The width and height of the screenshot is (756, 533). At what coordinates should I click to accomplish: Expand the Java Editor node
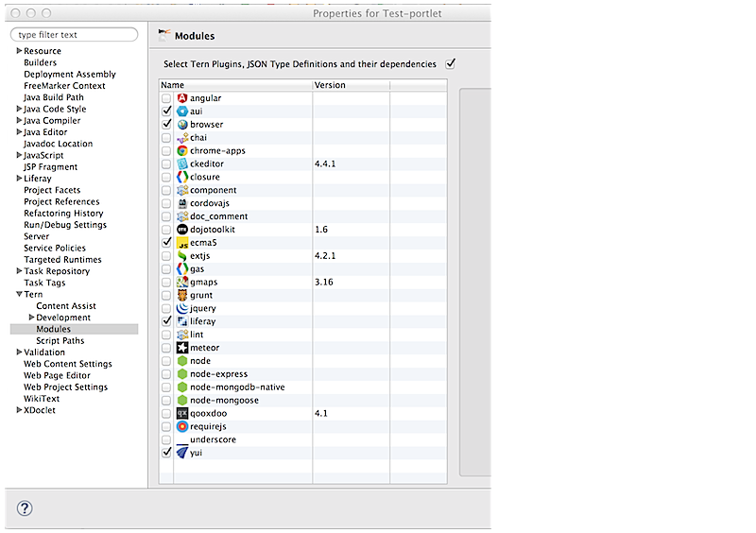pyautogui.click(x=19, y=131)
